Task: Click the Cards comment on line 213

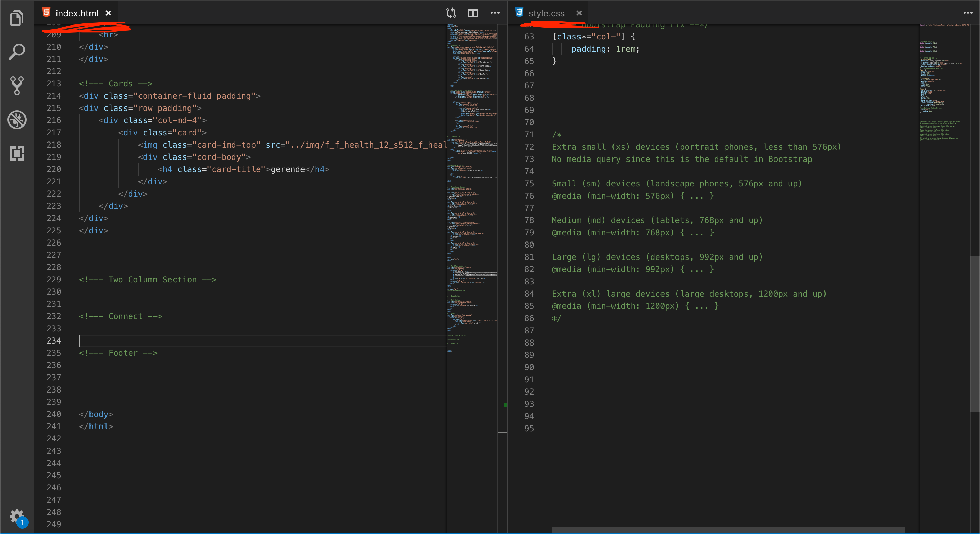Action: click(x=116, y=84)
